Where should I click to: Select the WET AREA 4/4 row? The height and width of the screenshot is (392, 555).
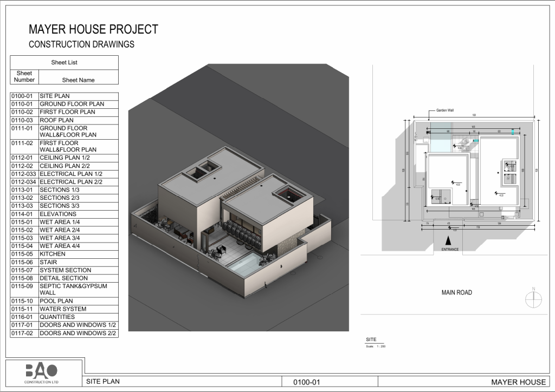(x=64, y=246)
